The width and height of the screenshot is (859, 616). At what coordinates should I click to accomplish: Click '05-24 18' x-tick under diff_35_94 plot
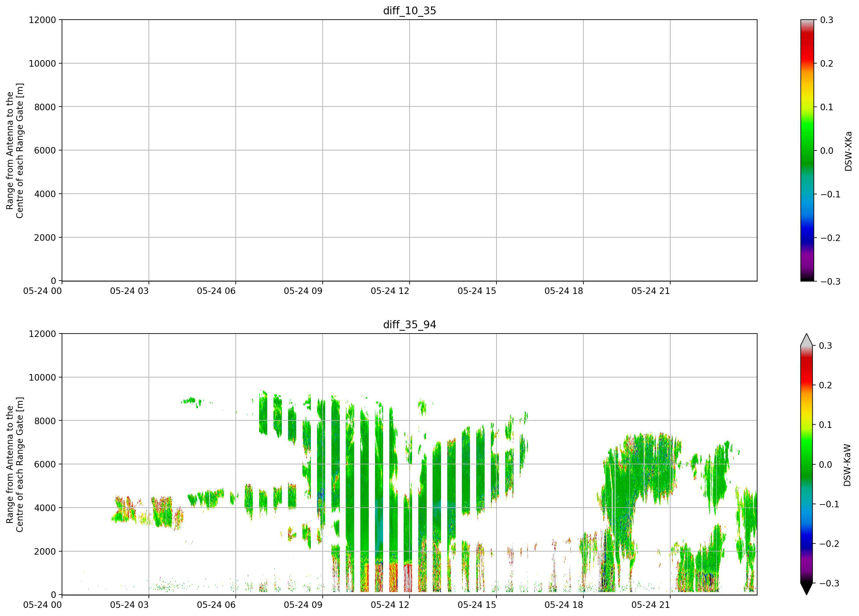(x=564, y=605)
